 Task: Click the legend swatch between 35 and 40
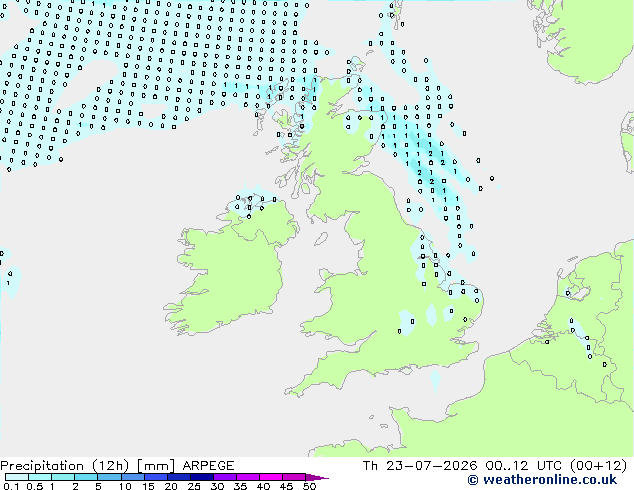[247, 477]
